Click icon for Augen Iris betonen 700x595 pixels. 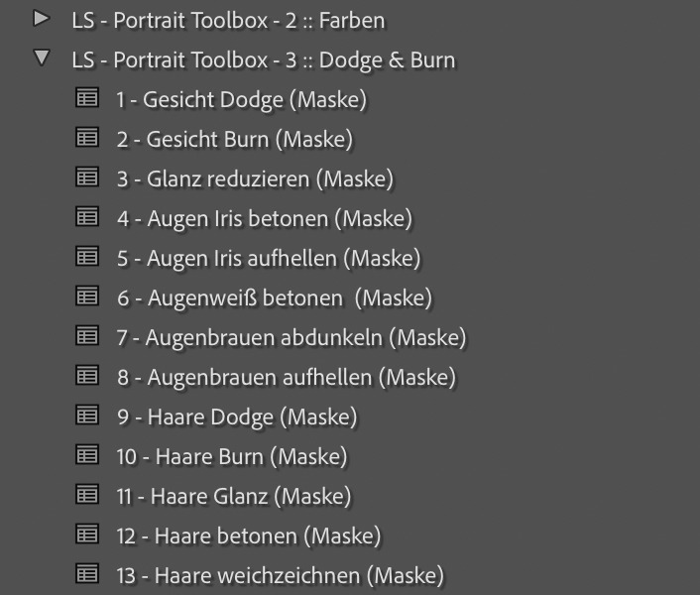87,217
